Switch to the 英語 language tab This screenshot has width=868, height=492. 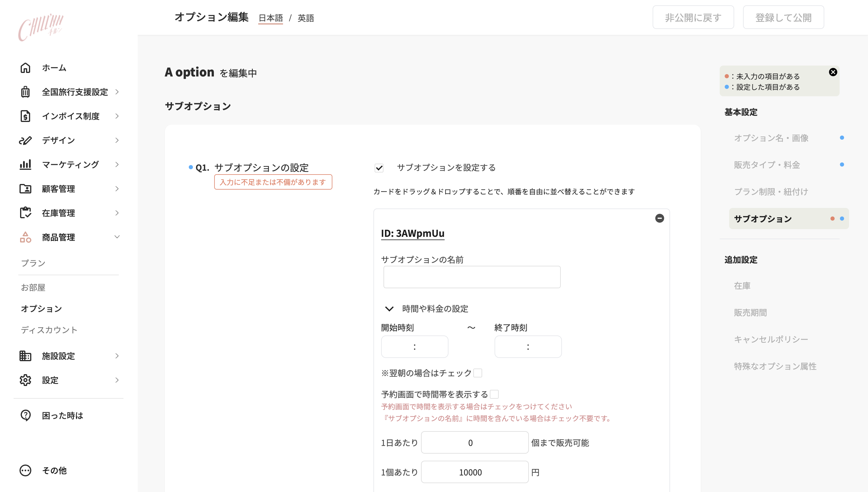[x=305, y=18]
